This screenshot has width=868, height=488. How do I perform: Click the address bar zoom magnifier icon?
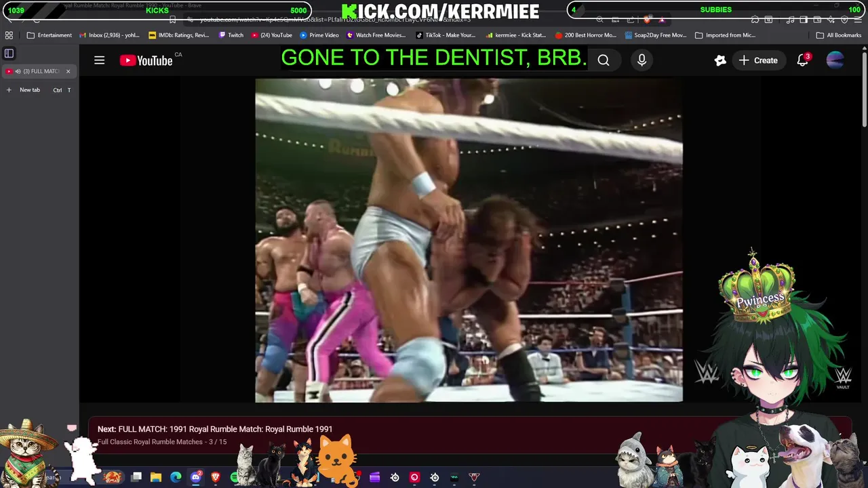coord(599,20)
